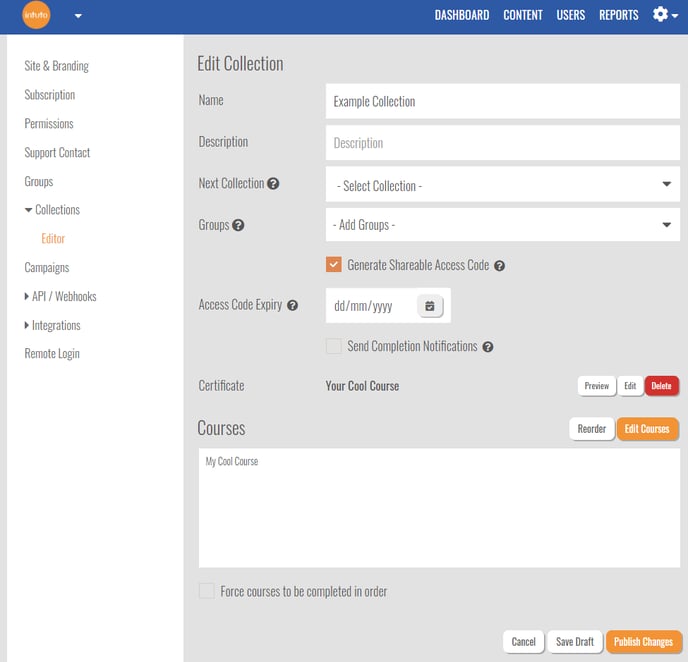Open Support Contact in sidebar
The width and height of the screenshot is (688, 662).
(x=57, y=153)
